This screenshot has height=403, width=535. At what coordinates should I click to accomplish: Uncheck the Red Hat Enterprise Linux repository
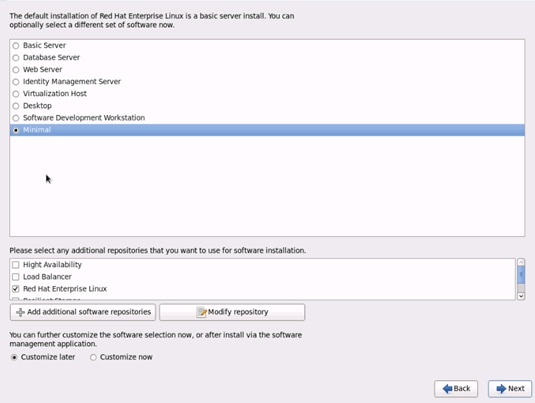coord(16,289)
